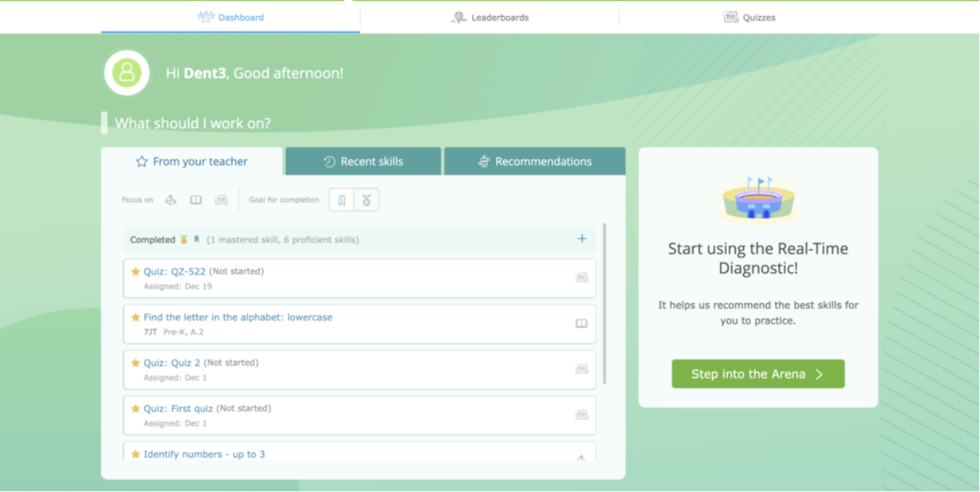980x492 pixels.
Task: Open Find the letter in alphabet skill
Action: [x=238, y=317]
